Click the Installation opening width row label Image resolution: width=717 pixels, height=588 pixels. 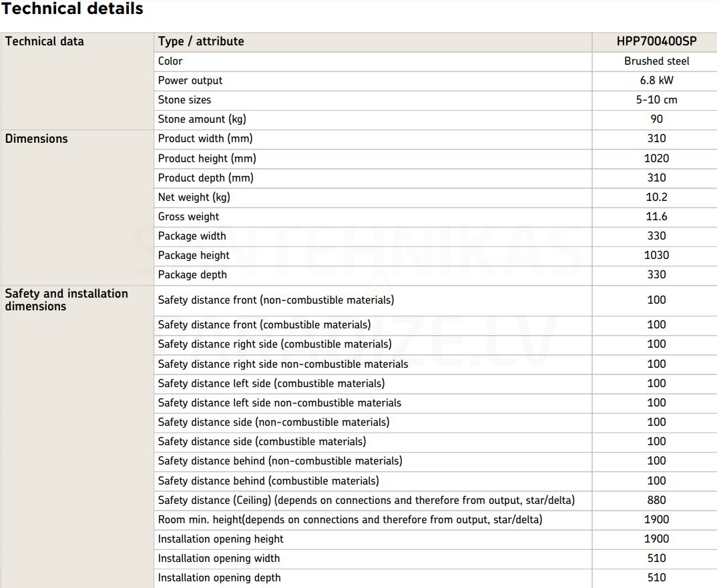tap(218, 558)
